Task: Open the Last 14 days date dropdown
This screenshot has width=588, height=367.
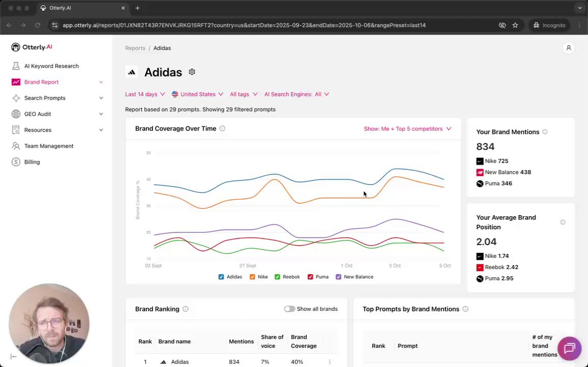Action: (145, 94)
